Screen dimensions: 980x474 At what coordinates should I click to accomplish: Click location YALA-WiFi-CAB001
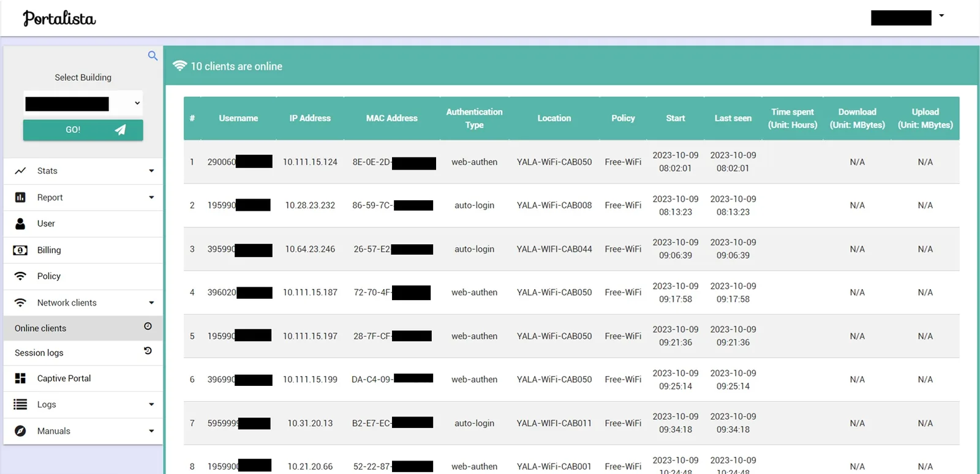(x=554, y=467)
